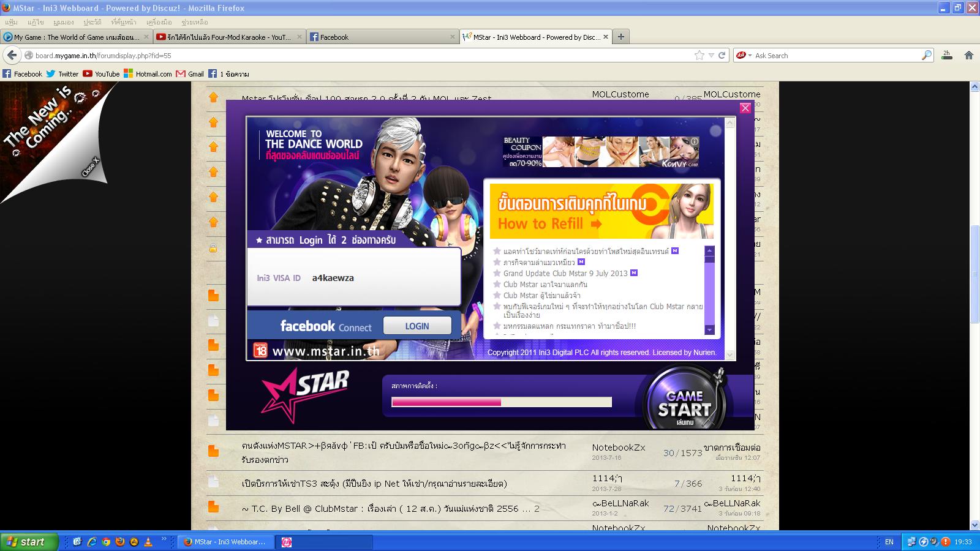Open the มุมมอง (View) menu
This screenshot has width=980, height=551.
[63, 22]
